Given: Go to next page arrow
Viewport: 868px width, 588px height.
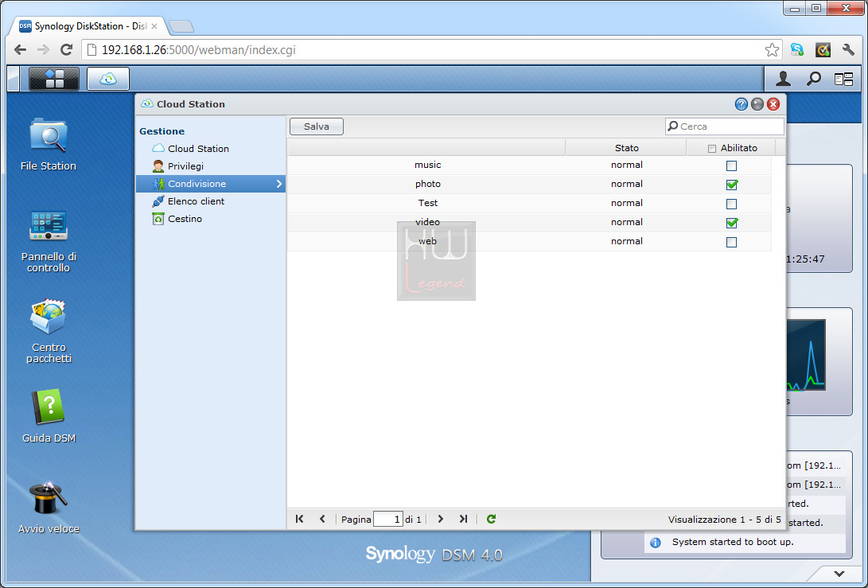Looking at the screenshot, I should tap(441, 519).
